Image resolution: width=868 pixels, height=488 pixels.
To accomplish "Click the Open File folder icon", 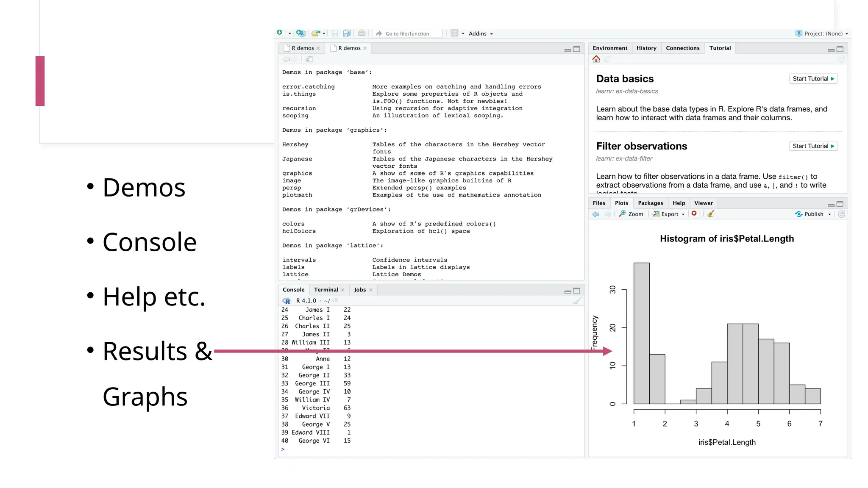I will point(315,33).
